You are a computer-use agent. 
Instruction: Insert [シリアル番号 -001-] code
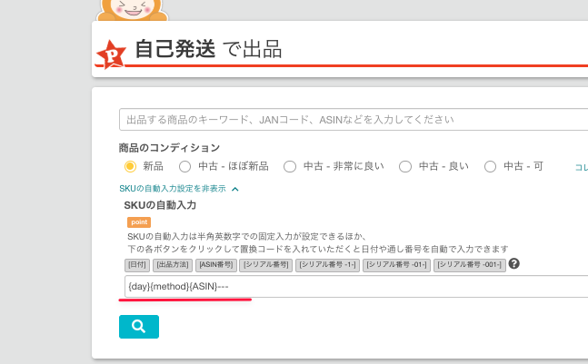tap(469, 265)
